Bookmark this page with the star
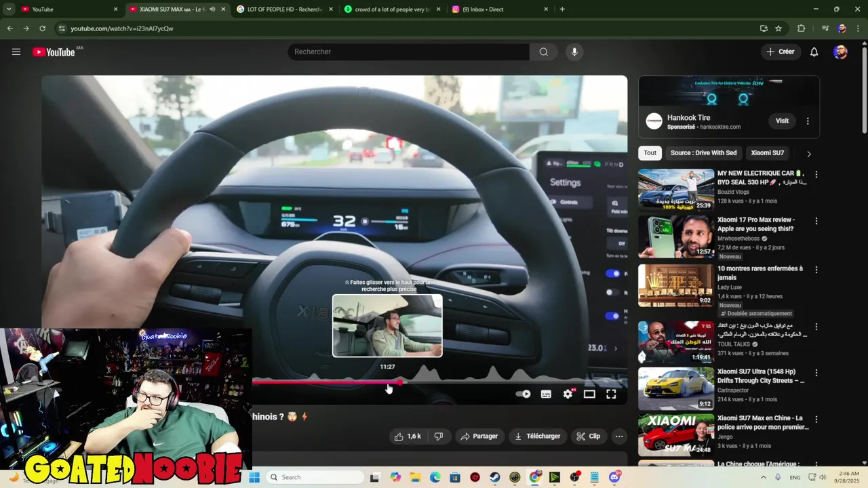 pos(778,28)
